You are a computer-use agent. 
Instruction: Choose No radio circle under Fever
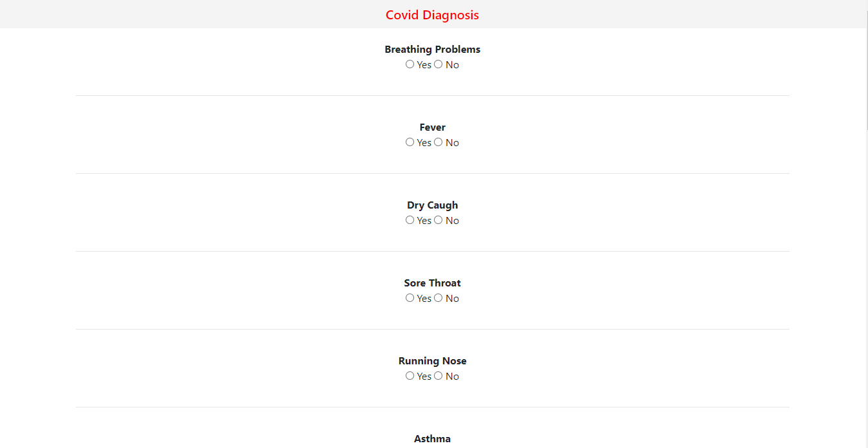(x=439, y=142)
